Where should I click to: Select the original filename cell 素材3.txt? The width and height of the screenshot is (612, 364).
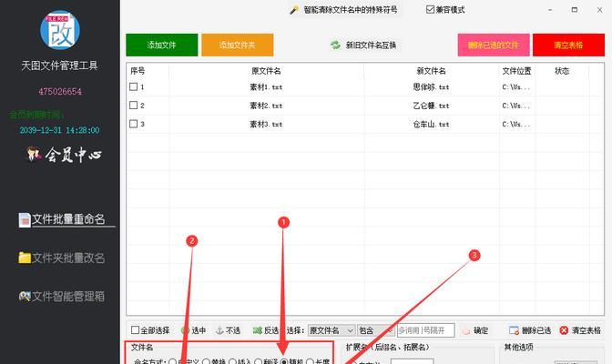(x=266, y=125)
